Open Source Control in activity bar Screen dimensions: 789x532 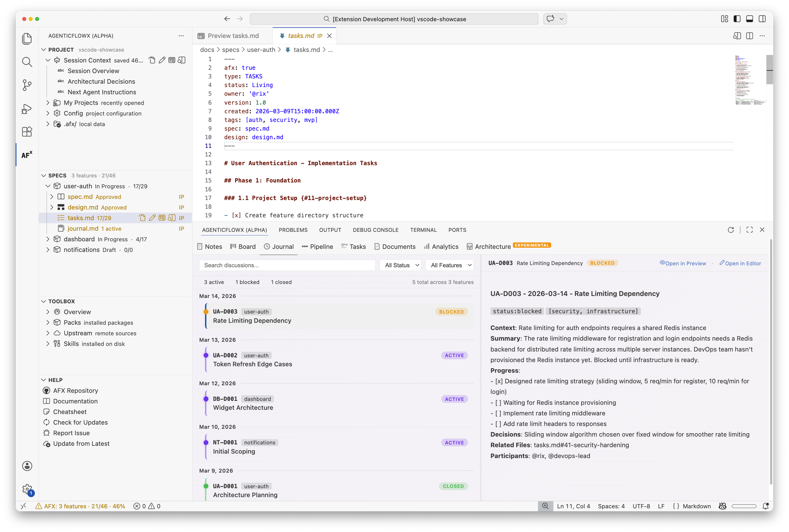click(x=27, y=85)
